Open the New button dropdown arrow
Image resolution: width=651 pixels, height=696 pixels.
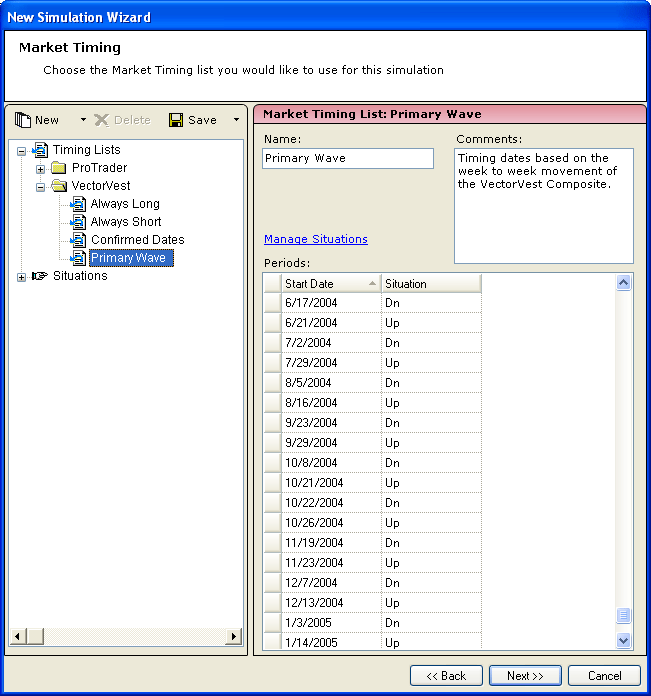click(83, 120)
